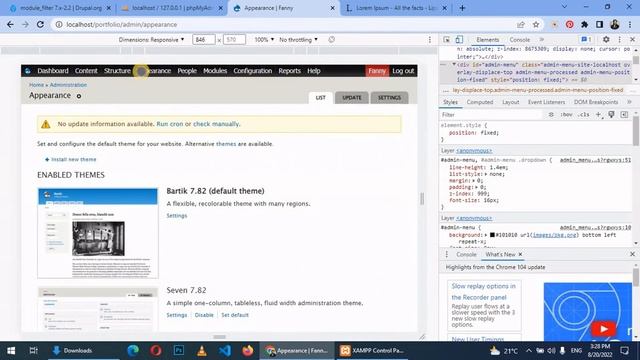The image size is (640, 360).
Task: Open the Dimensions: Responsive dropdown
Action: pos(151,40)
